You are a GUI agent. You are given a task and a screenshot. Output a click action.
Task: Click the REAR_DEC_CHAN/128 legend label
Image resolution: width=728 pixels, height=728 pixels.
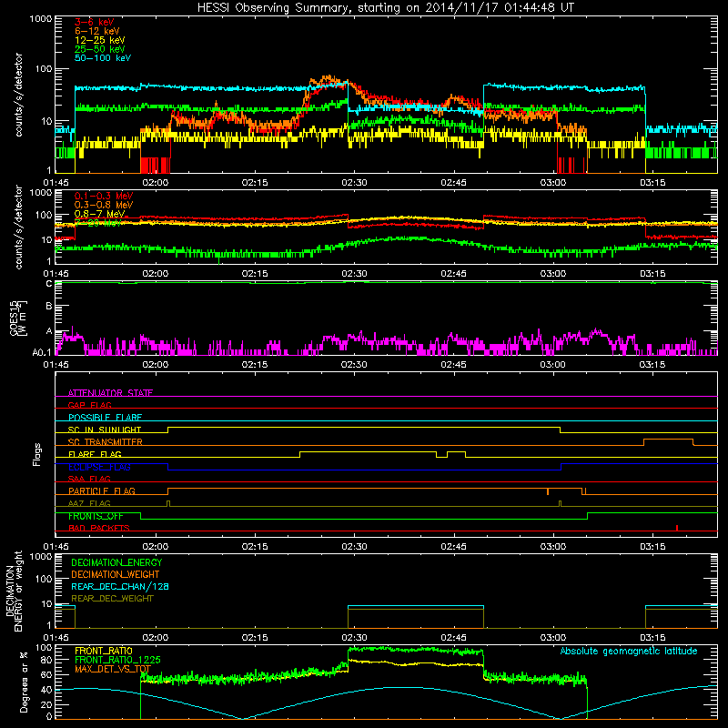pos(120,586)
